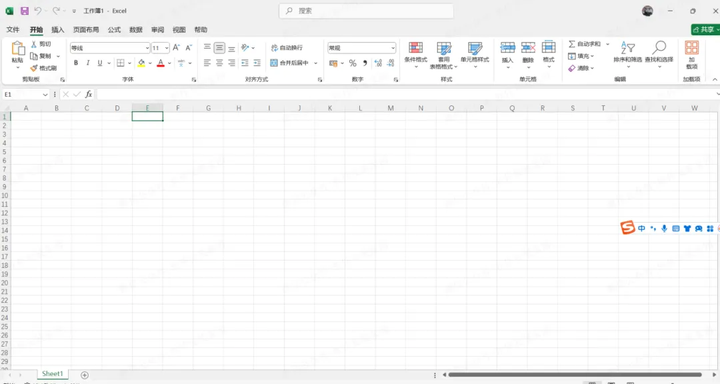Click the Cut scissors icon
Viewport: 720px width, 384px height.
tap(34, 44)
